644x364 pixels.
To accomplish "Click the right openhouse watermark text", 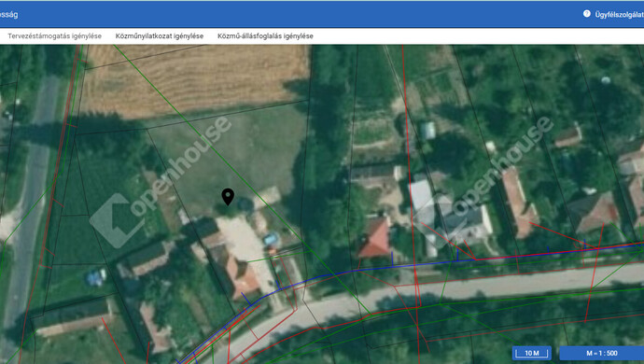I will pyautogui.click(x=502, y=166).
